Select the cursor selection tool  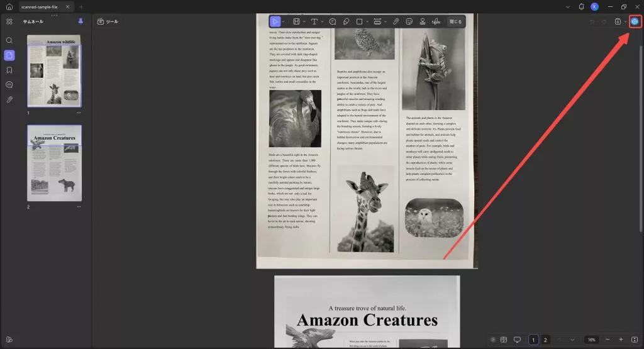point(275,21)
